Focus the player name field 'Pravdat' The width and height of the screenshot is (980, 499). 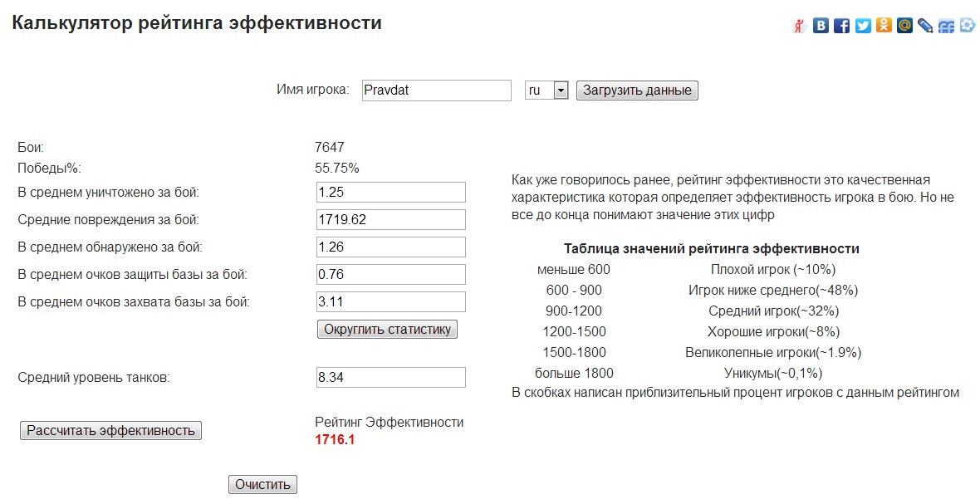coord(436,90)
